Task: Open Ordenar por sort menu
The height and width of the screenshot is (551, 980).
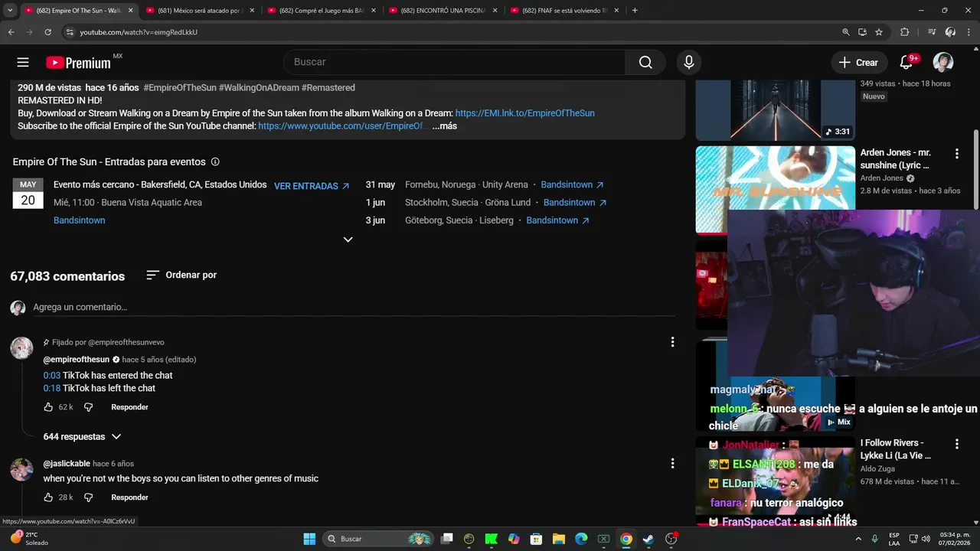Action: (181, 275)
